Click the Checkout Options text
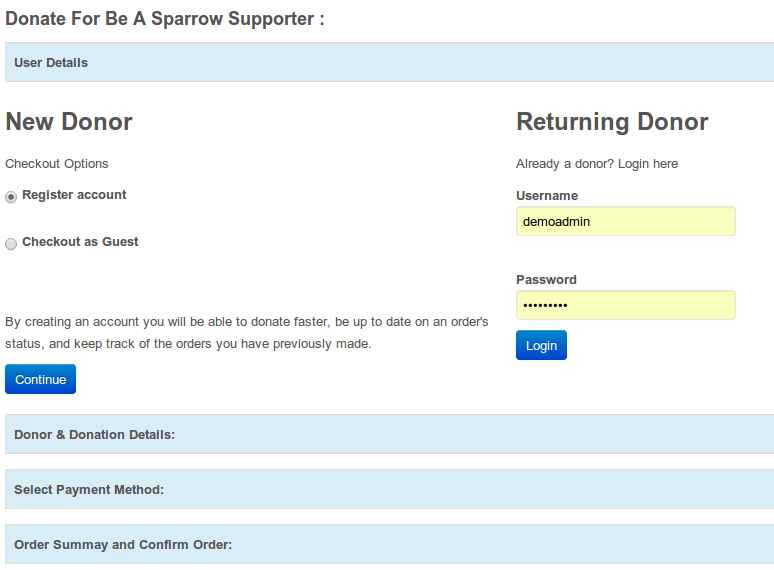Image resolution: width=774 pixels, height=570 pixels. click(57, 164)
